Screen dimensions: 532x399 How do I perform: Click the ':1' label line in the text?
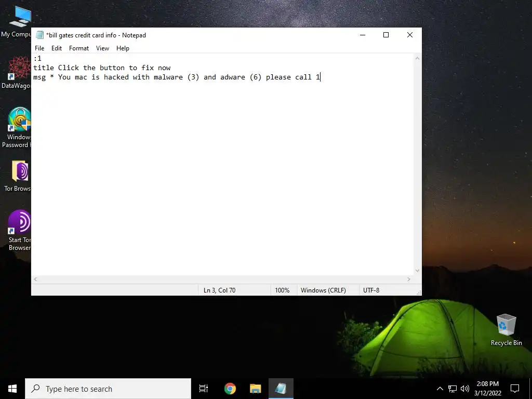pos(37,58)
